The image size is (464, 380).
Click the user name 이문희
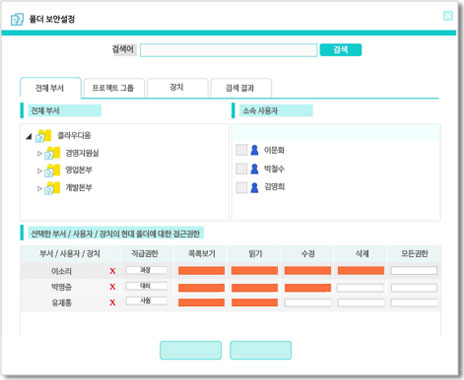274,150
